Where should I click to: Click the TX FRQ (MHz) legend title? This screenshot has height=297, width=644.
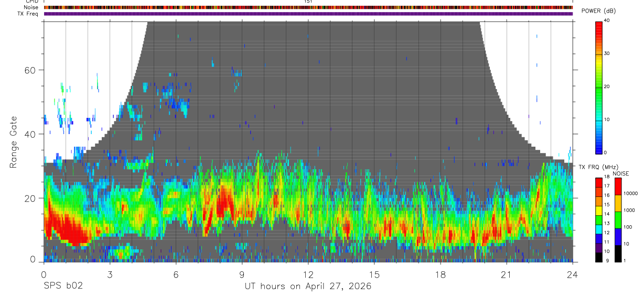tap(596, 167)
